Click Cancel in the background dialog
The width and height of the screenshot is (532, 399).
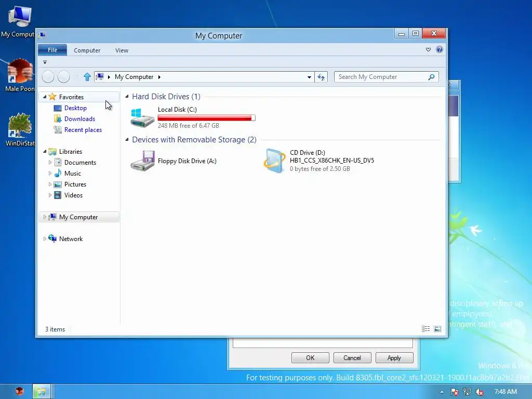pyautogui.click(x=352, y=357)
